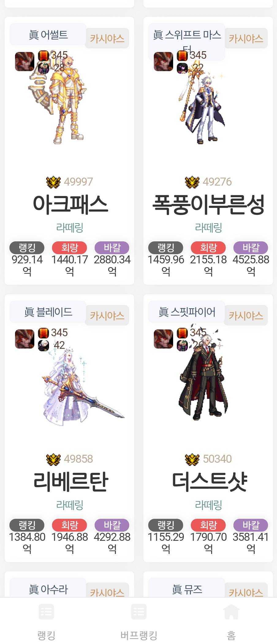
Task: Click the red book icon on 아크패스 card
Action: pos(44,56)
